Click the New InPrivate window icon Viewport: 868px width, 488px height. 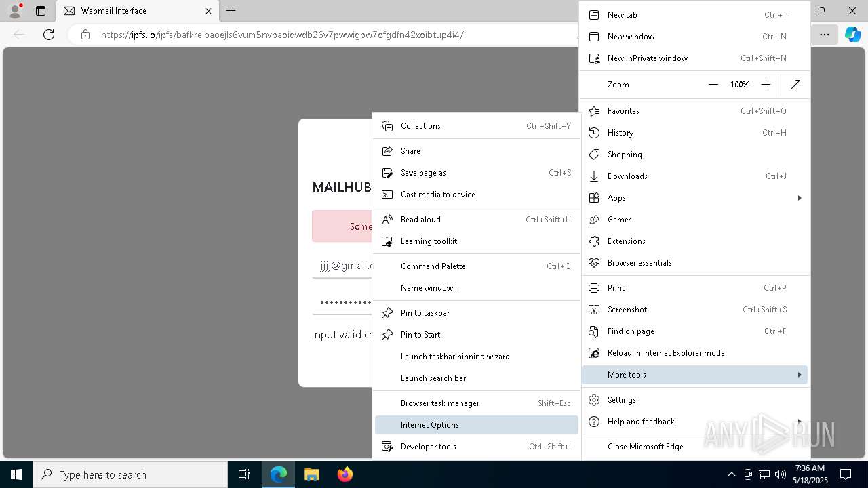tap(594, 58)
